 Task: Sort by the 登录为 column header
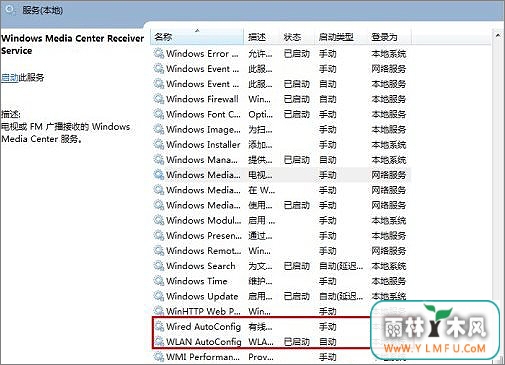(384, 37)
